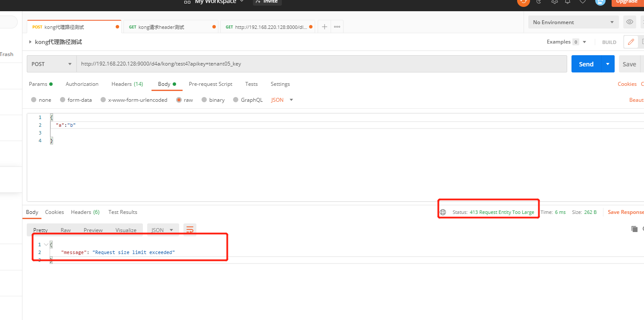The width and height of the screenshot is (644, 320).
Task: Click the Save button
Action: click(629, 64)
